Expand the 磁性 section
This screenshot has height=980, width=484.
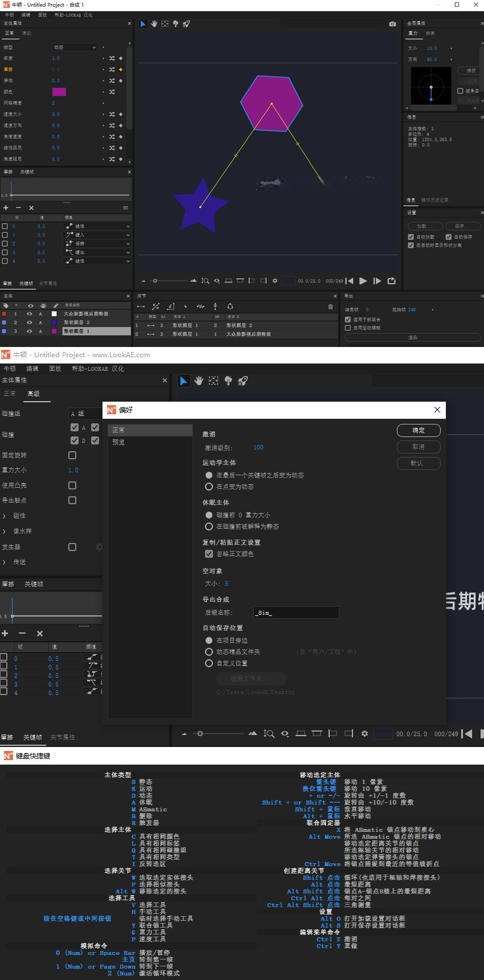pos(5,516)
